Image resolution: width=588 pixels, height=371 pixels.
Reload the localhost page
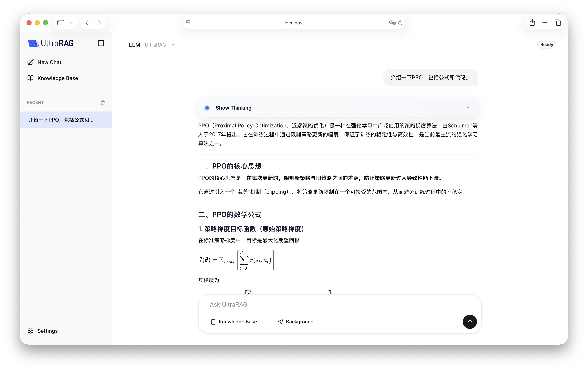400,23
